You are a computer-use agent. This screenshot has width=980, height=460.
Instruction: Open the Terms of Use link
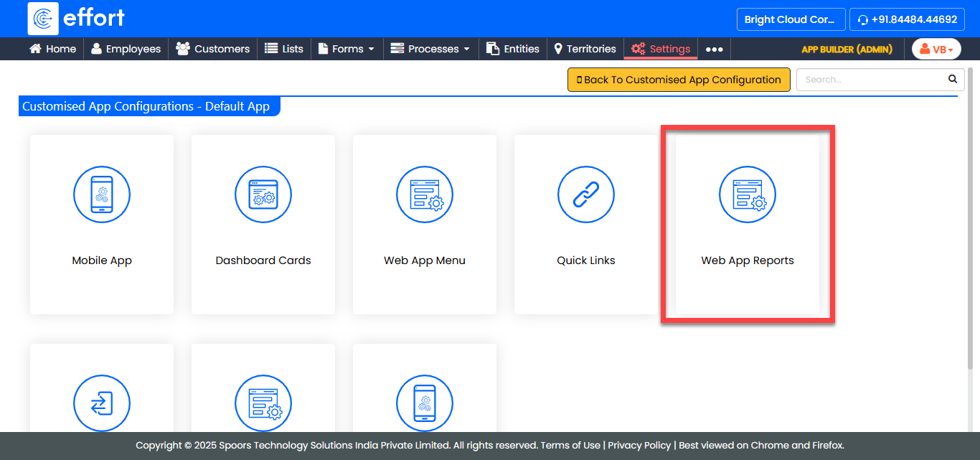point(570,445)
